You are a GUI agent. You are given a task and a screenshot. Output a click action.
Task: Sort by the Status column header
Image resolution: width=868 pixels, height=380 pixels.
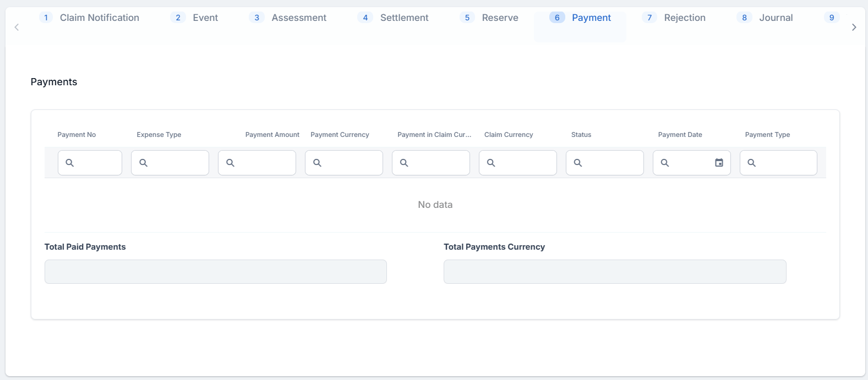tap(581, 135)
